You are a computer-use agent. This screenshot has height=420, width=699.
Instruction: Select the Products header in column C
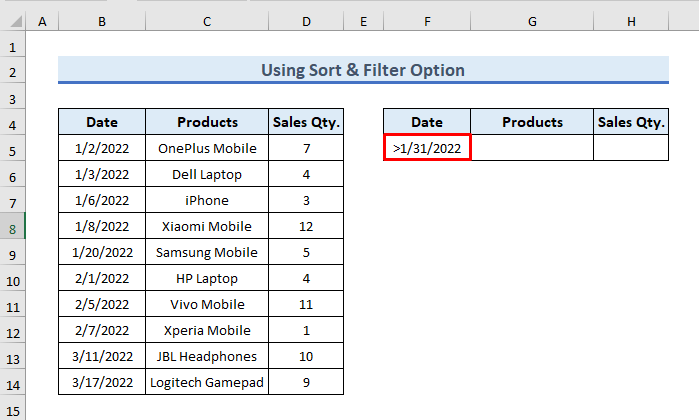[207, 123]
